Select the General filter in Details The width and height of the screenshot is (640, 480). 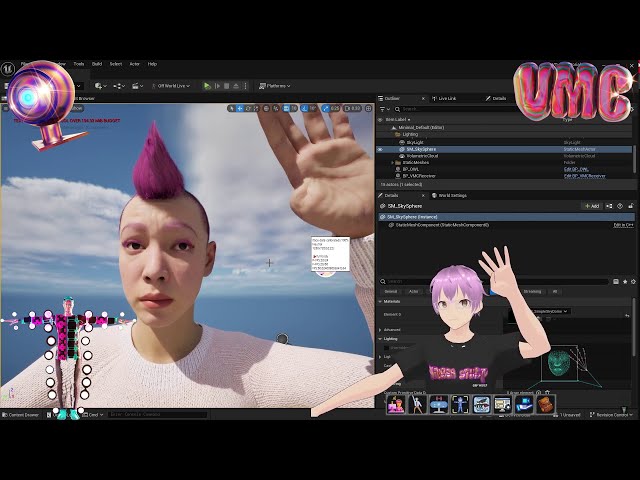point(391,291)
